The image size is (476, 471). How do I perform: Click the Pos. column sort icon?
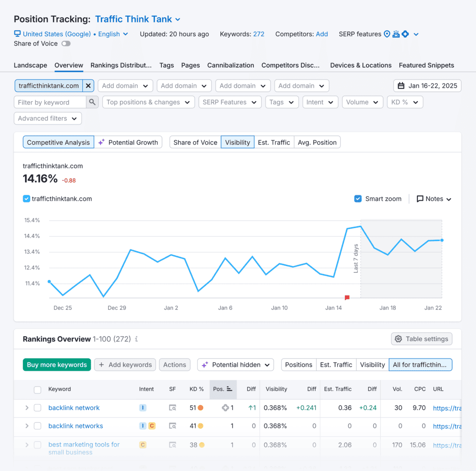[x=230, y=389]
